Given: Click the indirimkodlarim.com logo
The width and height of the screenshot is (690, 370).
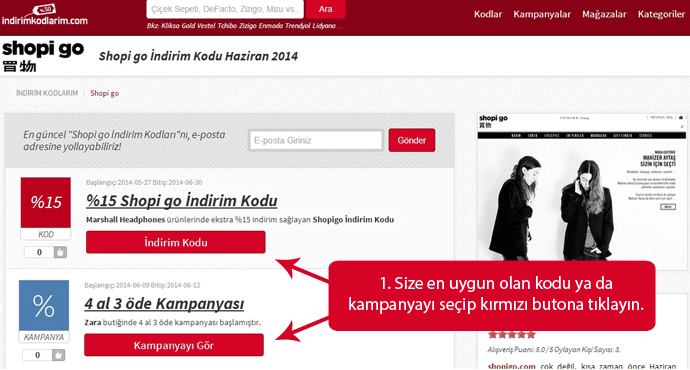Looking at the screenshot, I should click(44, 15).
